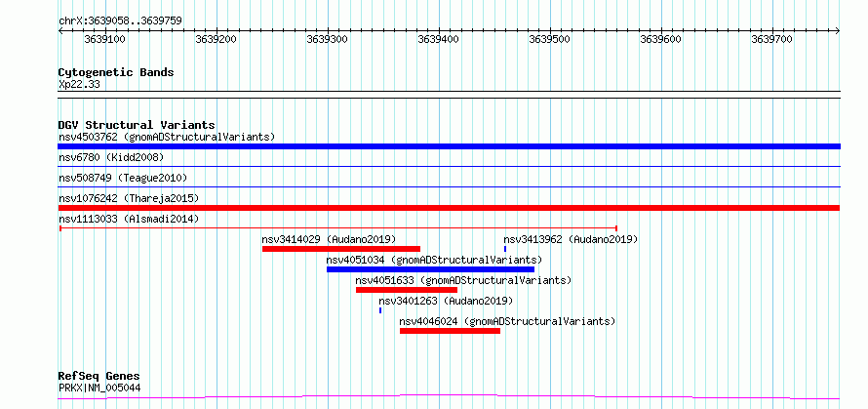
Task: Click the thin blue line of nsv508749
Action: coord(449,186)
